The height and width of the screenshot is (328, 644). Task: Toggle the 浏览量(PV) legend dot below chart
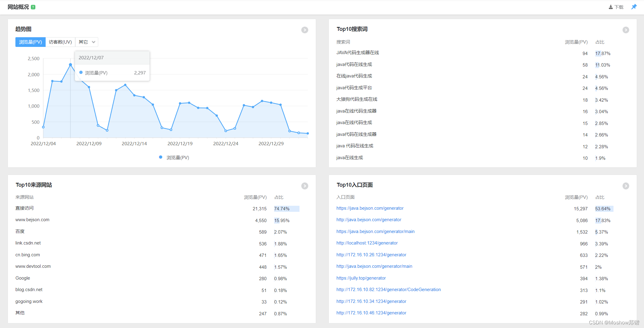(x=161, y=157)
